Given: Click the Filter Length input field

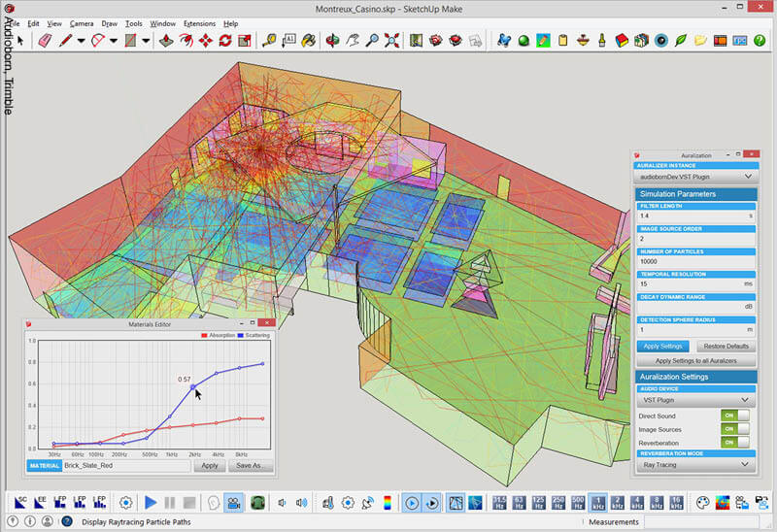Looking at the screenshot, I should 695,216.
